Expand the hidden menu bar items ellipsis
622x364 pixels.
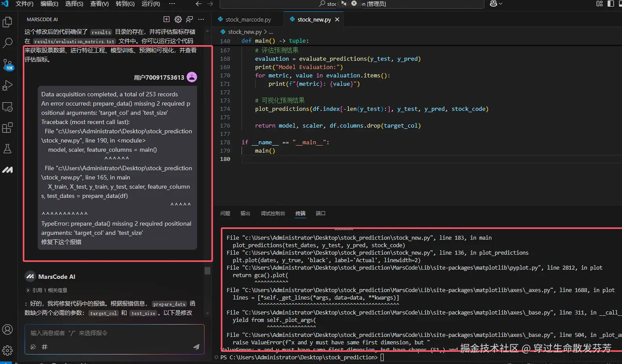(172, 4)
